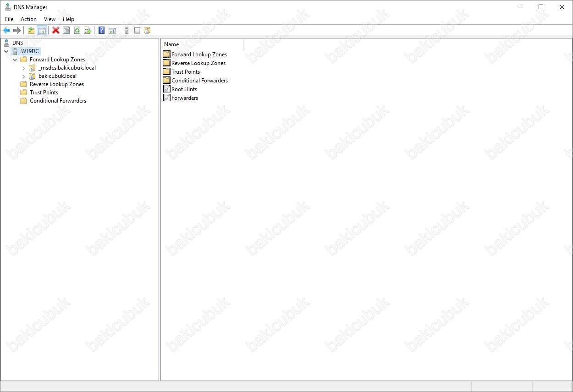
Task: Click the server tower toolbar icon
Action: tap(127, 31)
